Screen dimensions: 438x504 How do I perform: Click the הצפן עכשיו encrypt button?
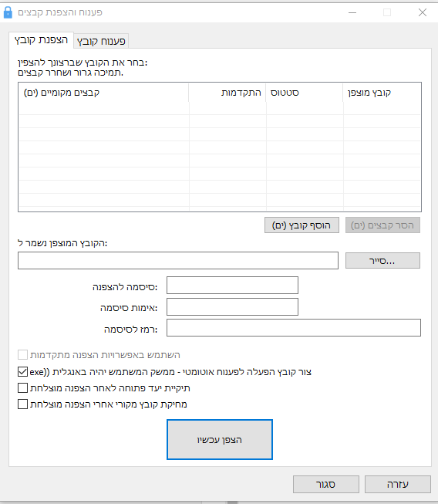(x=220, y=439)
